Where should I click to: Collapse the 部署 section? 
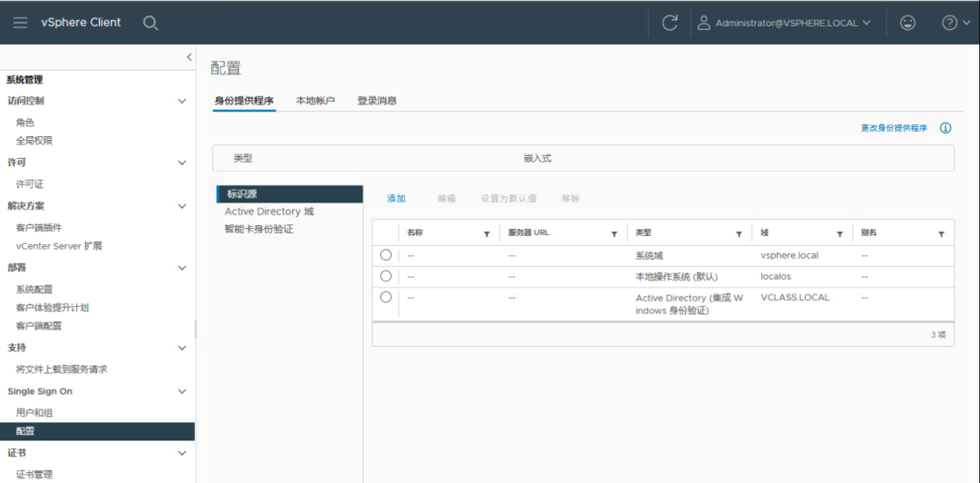181,268
